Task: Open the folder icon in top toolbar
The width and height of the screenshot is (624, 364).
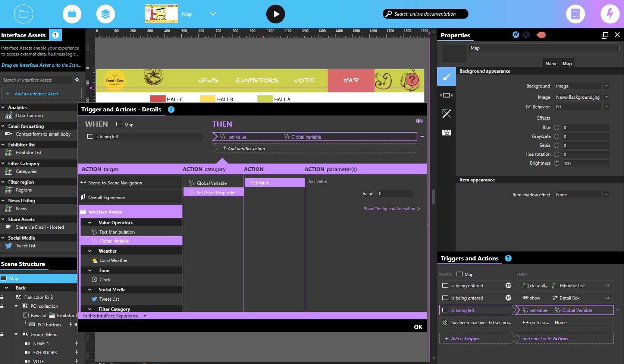Action: click(23, 14)
